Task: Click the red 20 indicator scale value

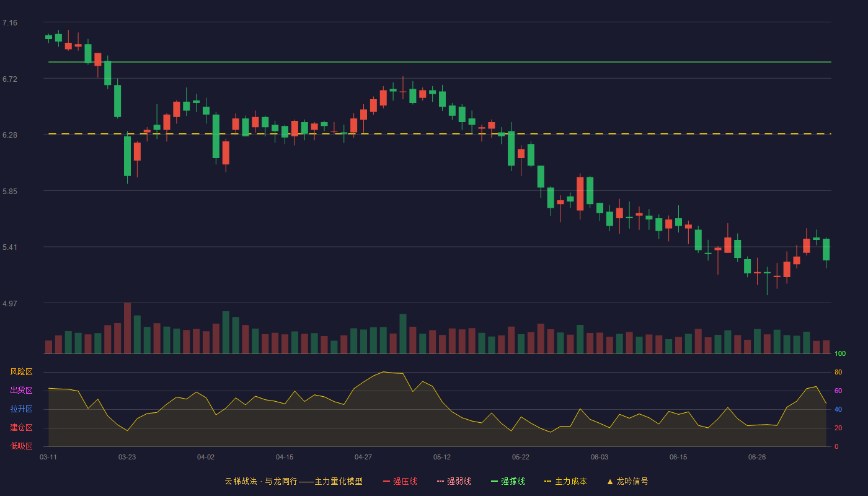Action: pyautogui.click(x=838, y=428)
